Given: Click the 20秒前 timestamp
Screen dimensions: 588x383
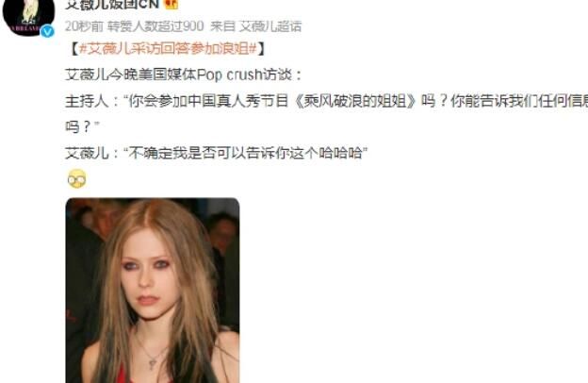Looking at the screenshot, I should tap(84, 26).
